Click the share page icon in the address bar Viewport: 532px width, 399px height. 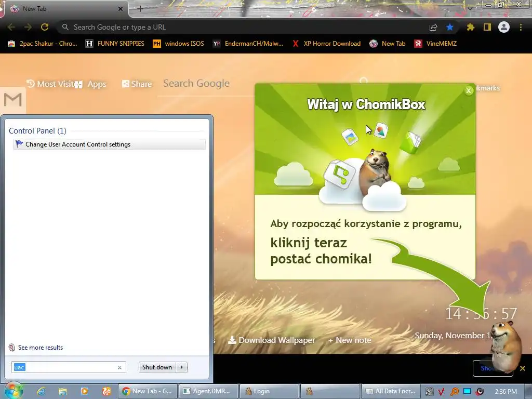(x=433, y=27)
